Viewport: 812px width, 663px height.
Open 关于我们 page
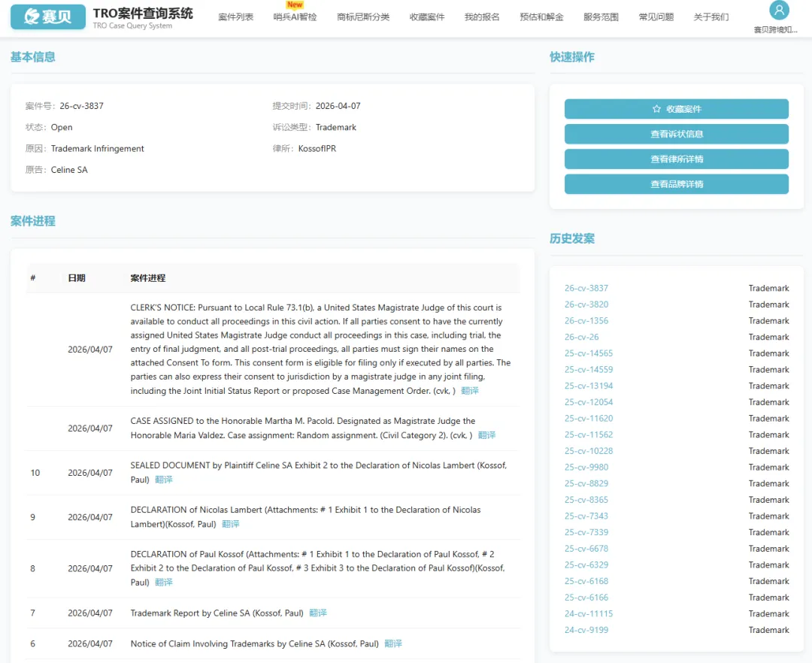pyautogui.click(x=711, y=17)
